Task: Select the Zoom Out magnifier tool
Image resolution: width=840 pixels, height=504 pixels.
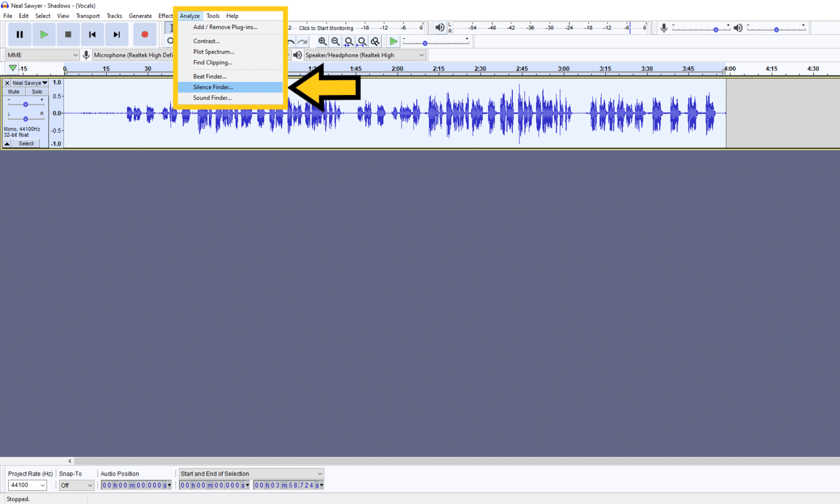Action: (x=335, y=41)
